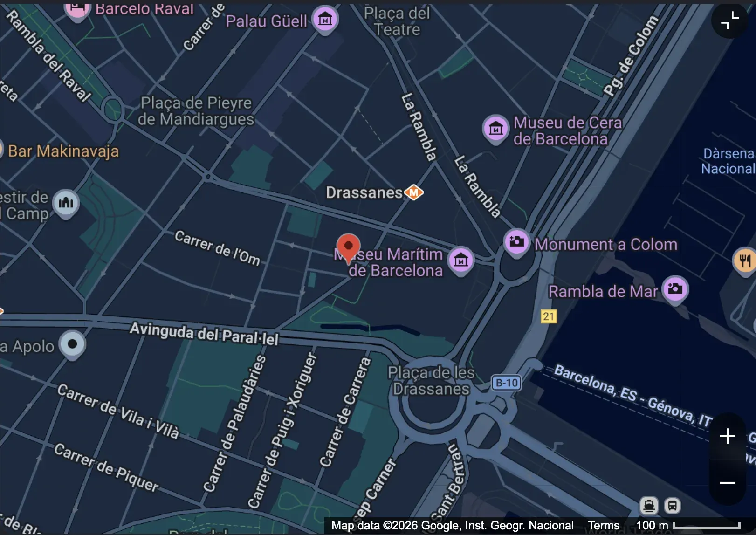Click Plaça de Pieyre de Mandiargues label

click(196, 111)
